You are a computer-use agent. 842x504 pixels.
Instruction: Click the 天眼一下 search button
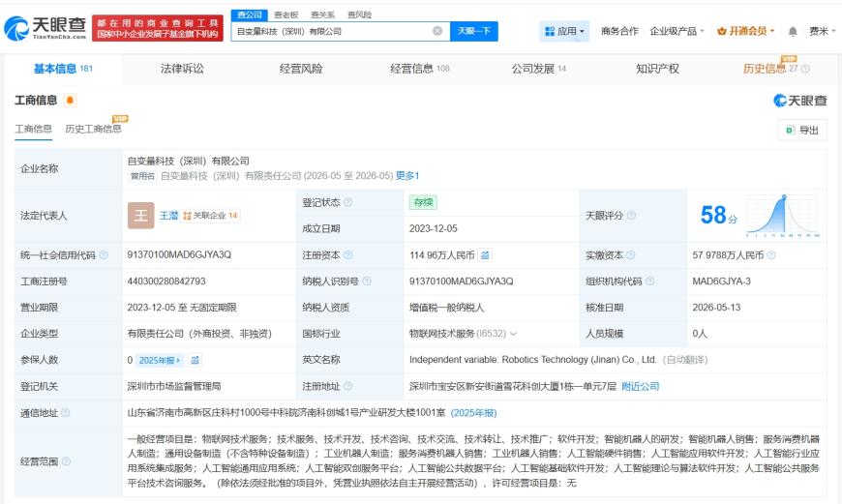point(473,31)
